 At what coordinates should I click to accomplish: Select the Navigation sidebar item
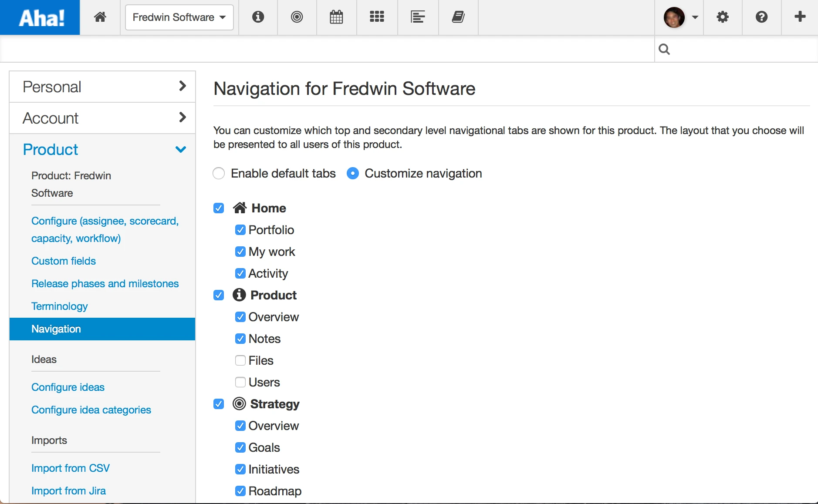pos(102,329)
